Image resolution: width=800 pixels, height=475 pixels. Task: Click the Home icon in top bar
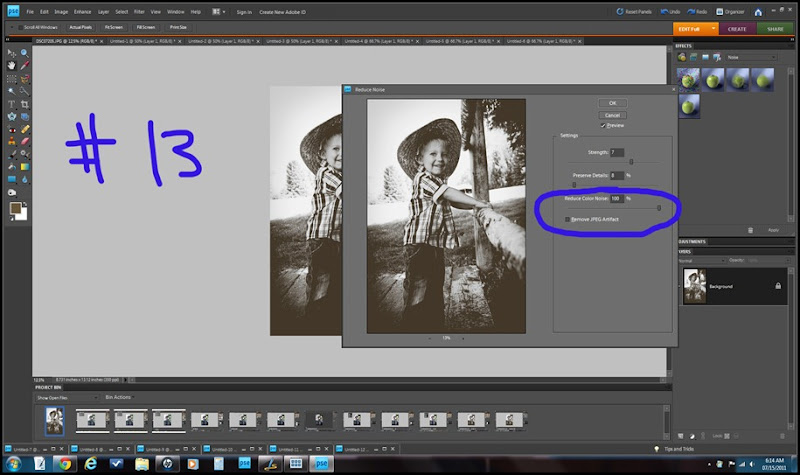click(757, 11)
